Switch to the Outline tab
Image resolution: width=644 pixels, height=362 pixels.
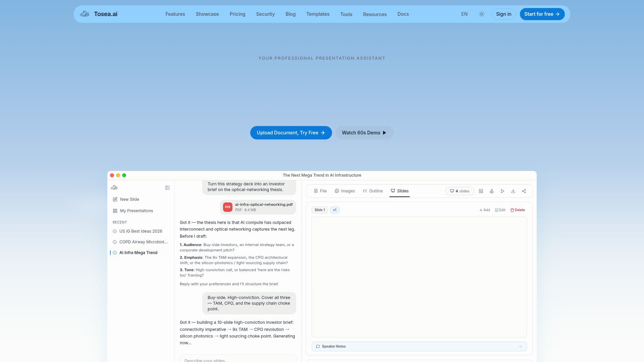[373, 191]
